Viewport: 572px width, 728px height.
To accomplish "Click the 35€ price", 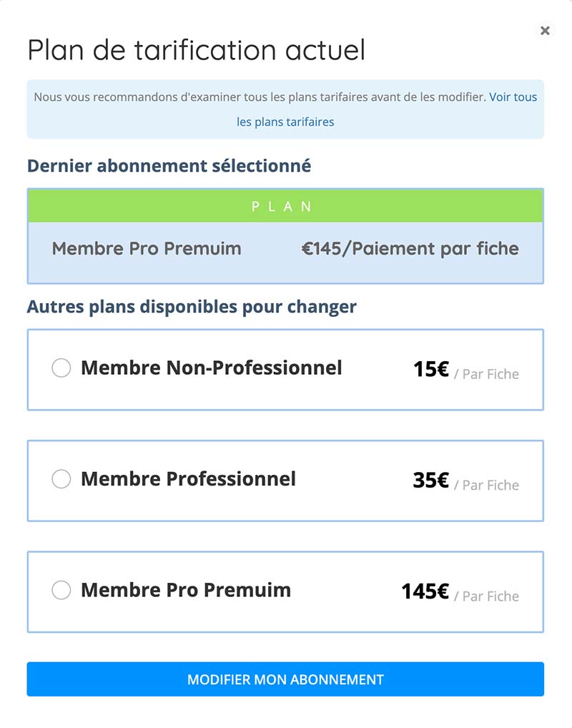I will click(x=430, y=481).
